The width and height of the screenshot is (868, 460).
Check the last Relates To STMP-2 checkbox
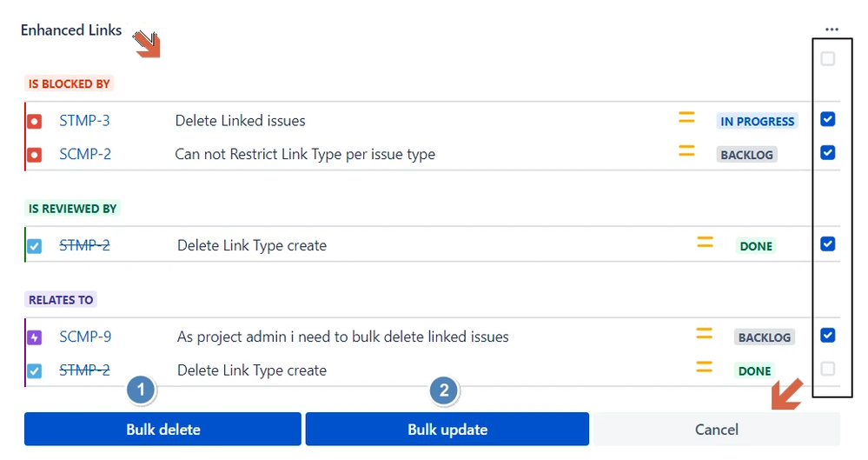(x=828, y=369)
